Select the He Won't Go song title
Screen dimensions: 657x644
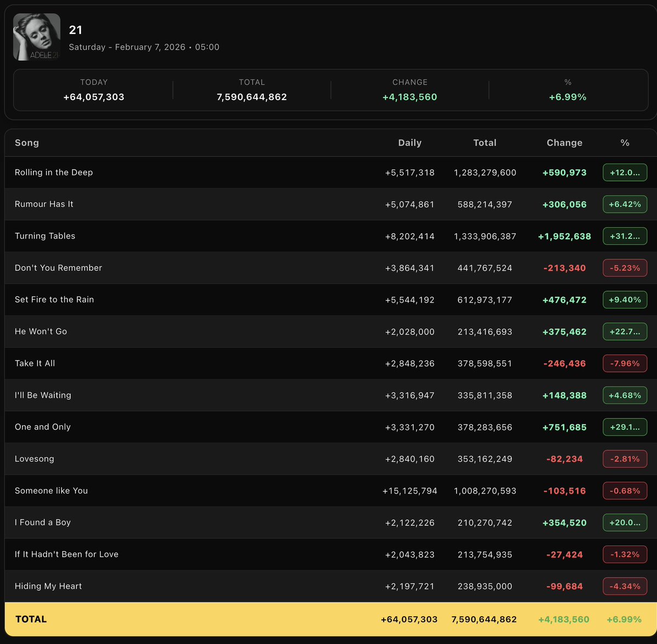(41, 331)
